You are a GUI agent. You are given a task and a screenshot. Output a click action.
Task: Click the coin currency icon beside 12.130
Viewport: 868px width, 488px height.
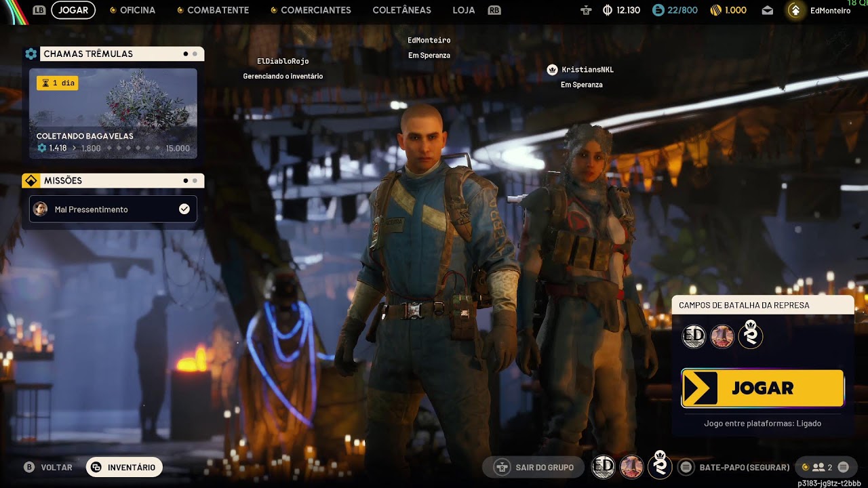tap(608, 10)
